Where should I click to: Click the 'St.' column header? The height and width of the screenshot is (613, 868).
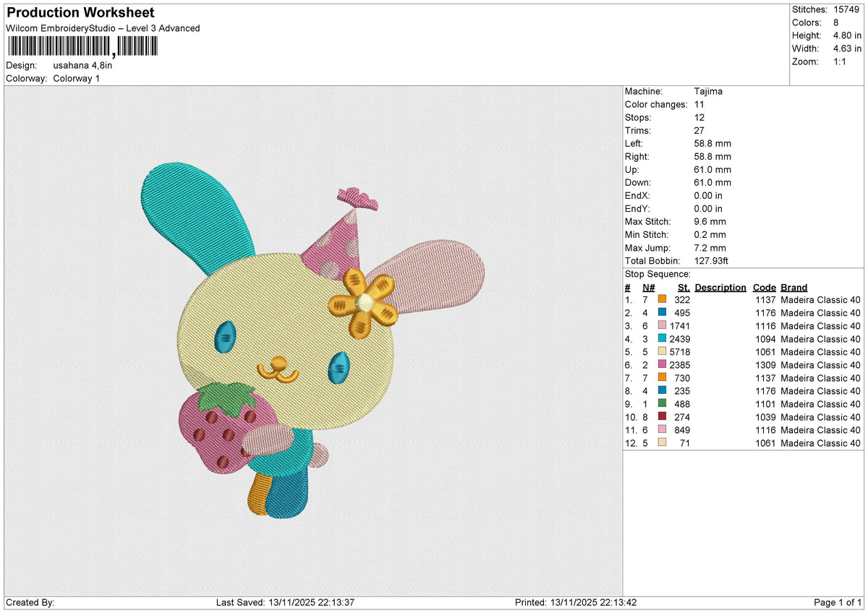(x=684, y=288)
